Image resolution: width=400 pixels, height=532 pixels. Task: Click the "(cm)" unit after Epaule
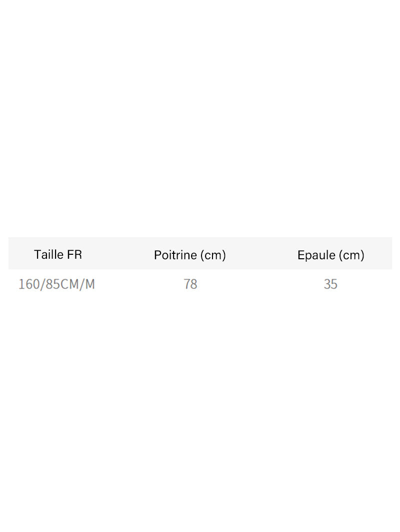[x=351, y=255]
